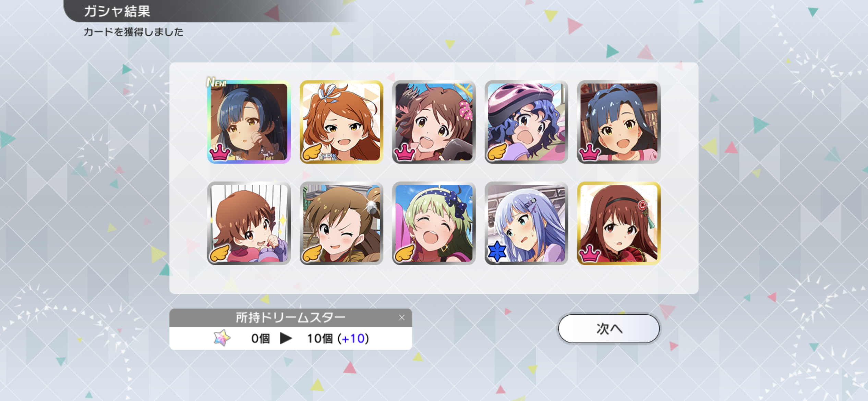Select the green-haired girl with polka-dot headband
Image resolution: width=868 pixels, height=401 pixels.
coord(434,223)
